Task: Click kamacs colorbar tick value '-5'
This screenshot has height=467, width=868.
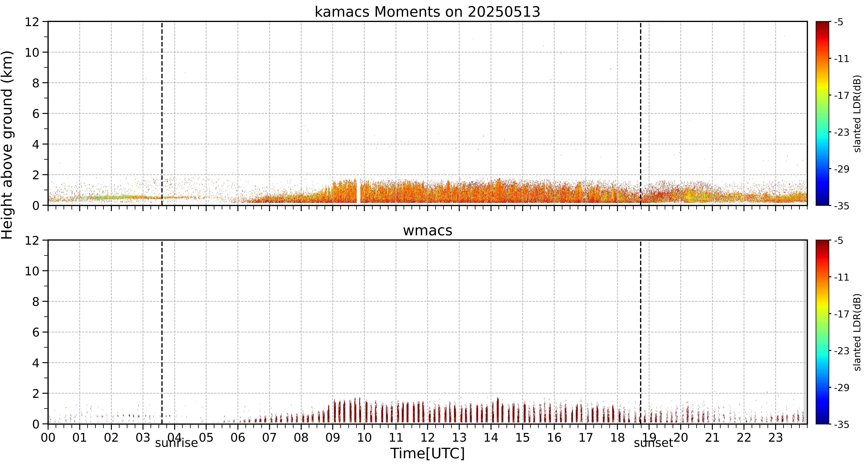Action: point(839,22)
